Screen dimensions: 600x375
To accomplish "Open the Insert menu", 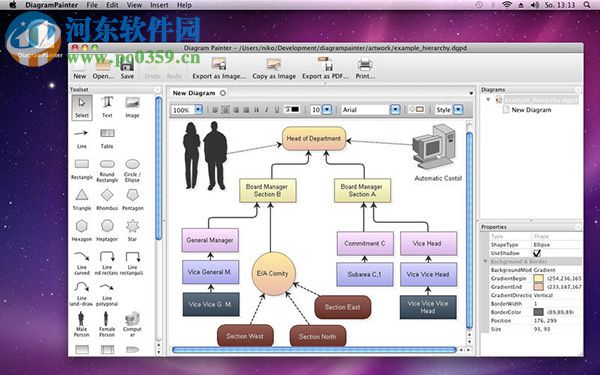I will [x=159, y=5].
